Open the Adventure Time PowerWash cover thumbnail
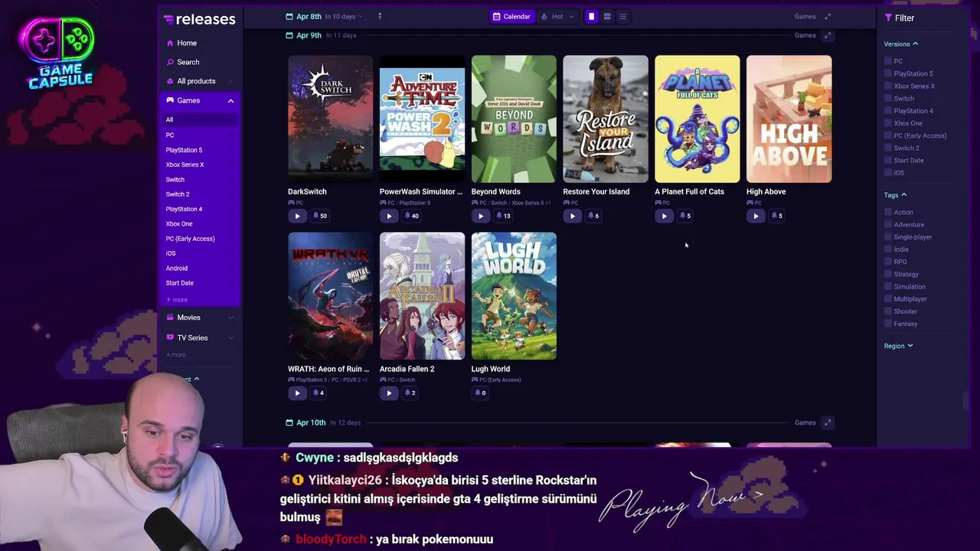The width and height of the screenshot is (980, 551). pos(422,119)
